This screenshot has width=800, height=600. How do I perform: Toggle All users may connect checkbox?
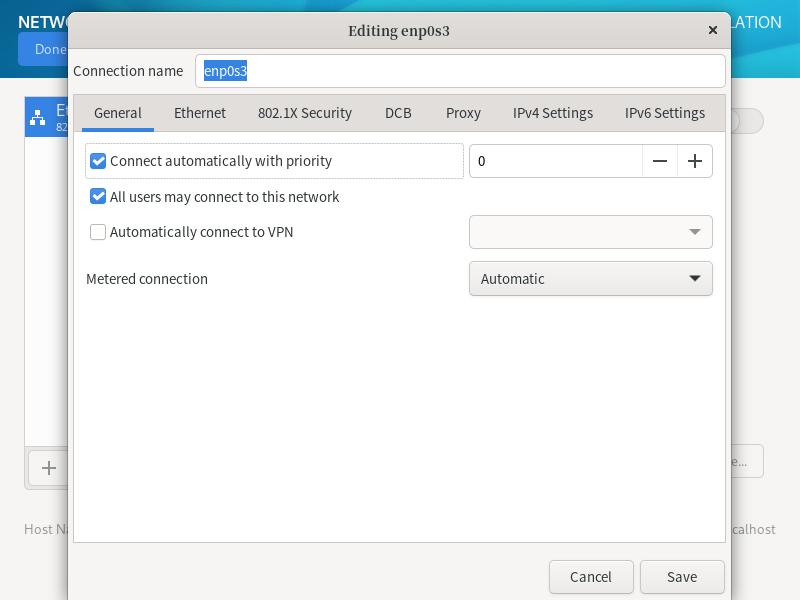[x=98, y=197]
